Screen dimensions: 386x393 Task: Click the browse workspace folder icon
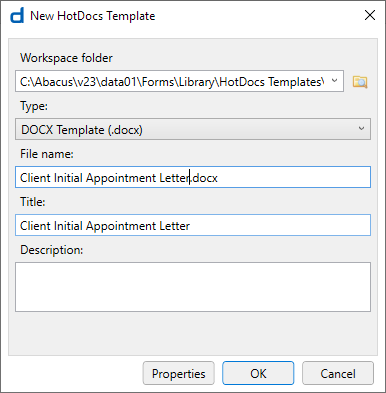tap(360, 82)
